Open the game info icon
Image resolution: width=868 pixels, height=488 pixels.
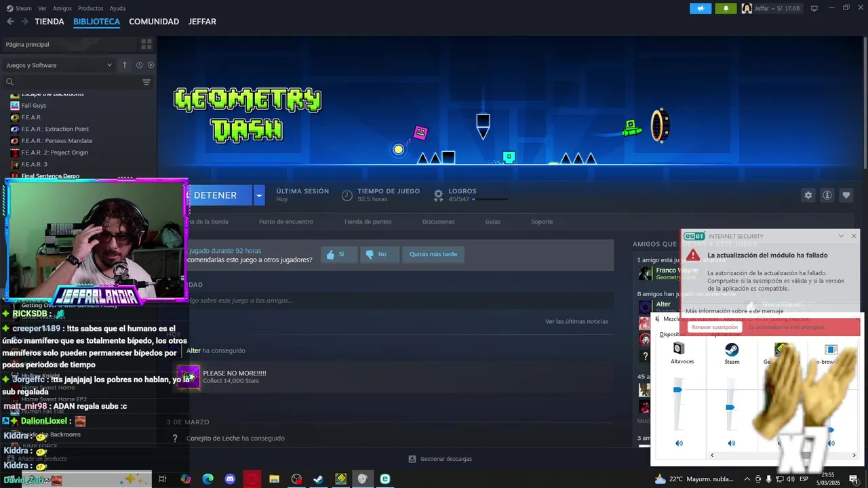pos(827,195)
